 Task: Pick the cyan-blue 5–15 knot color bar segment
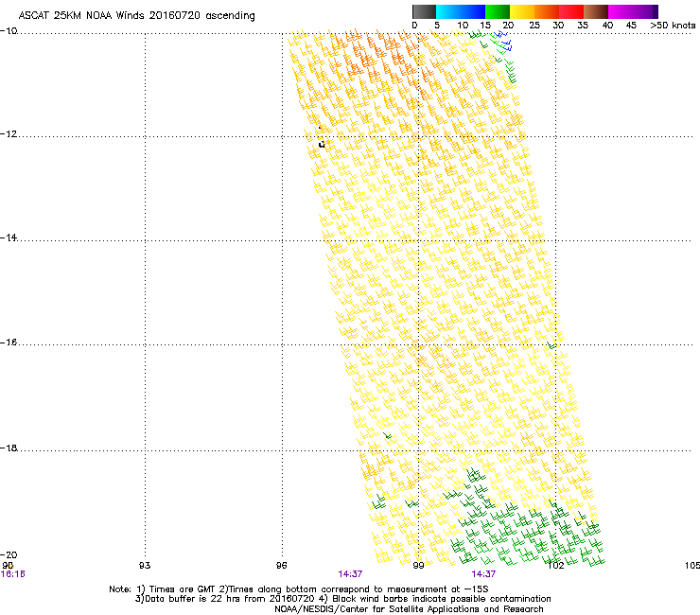coord(461,11)
